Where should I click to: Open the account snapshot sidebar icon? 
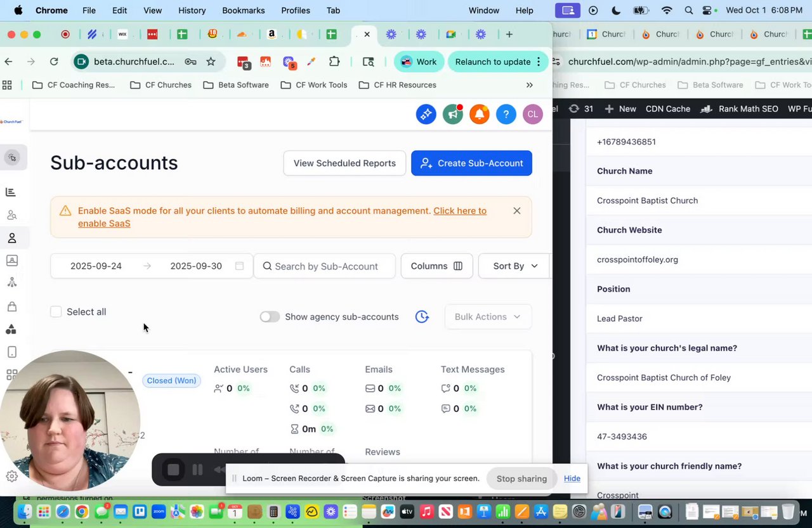[x=11, y=261]
